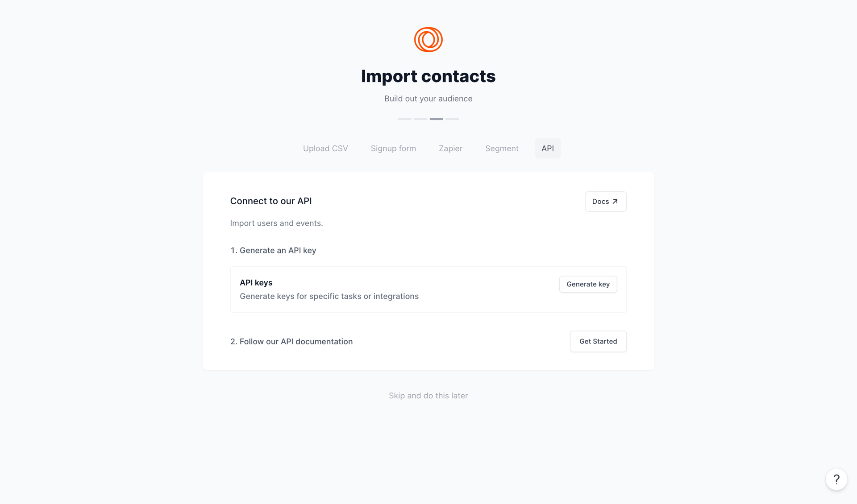Switch to the Zapier import option
This screenshot has height=504, width=857.
click(x=450, y=148)
